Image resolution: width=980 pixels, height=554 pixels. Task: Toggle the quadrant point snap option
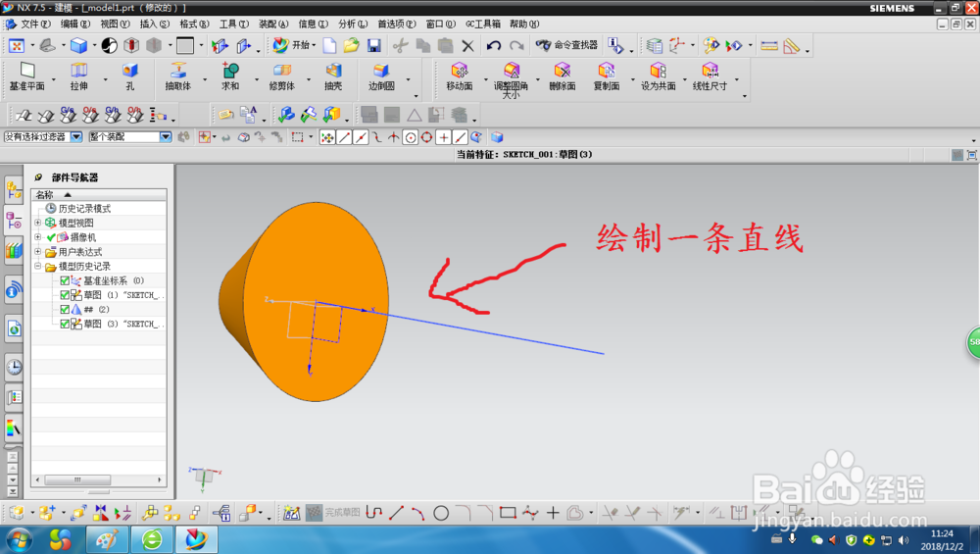coord(426,137)
